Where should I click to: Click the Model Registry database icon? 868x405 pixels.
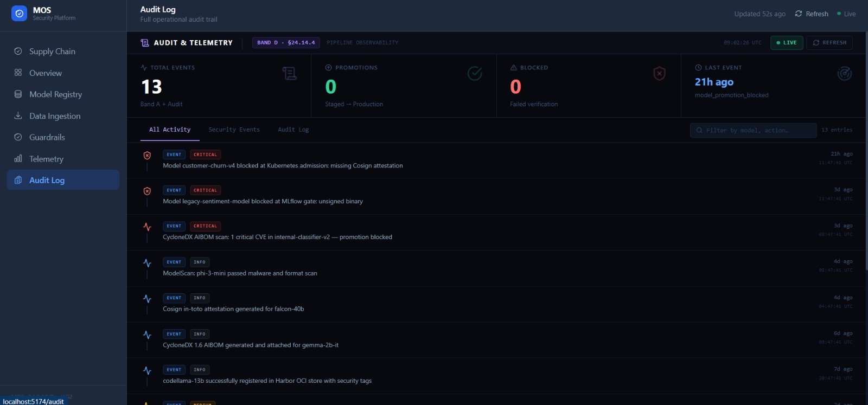tap(18, 94)
